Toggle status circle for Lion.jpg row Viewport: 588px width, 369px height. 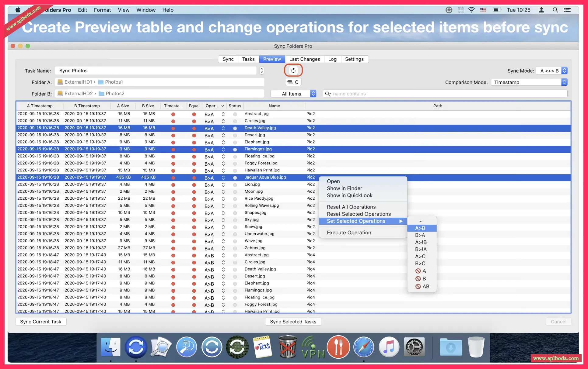coord(235,185)
